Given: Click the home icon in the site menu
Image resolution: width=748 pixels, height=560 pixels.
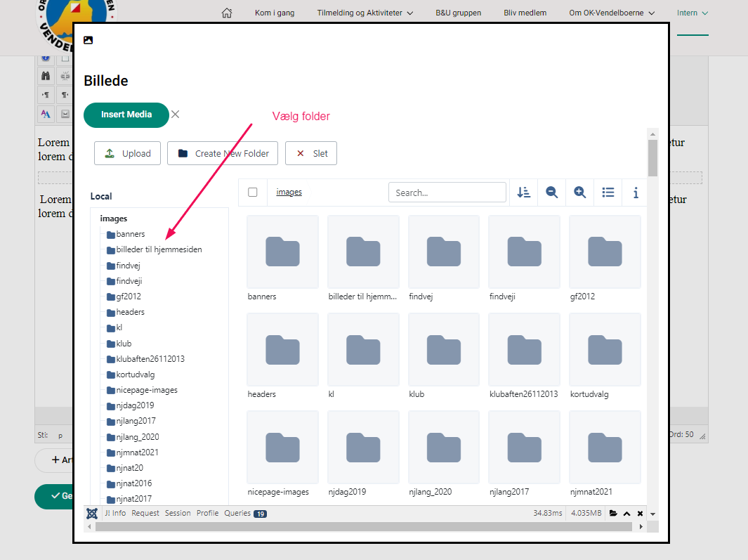Looking at the screenshot, I should point(226,13).
